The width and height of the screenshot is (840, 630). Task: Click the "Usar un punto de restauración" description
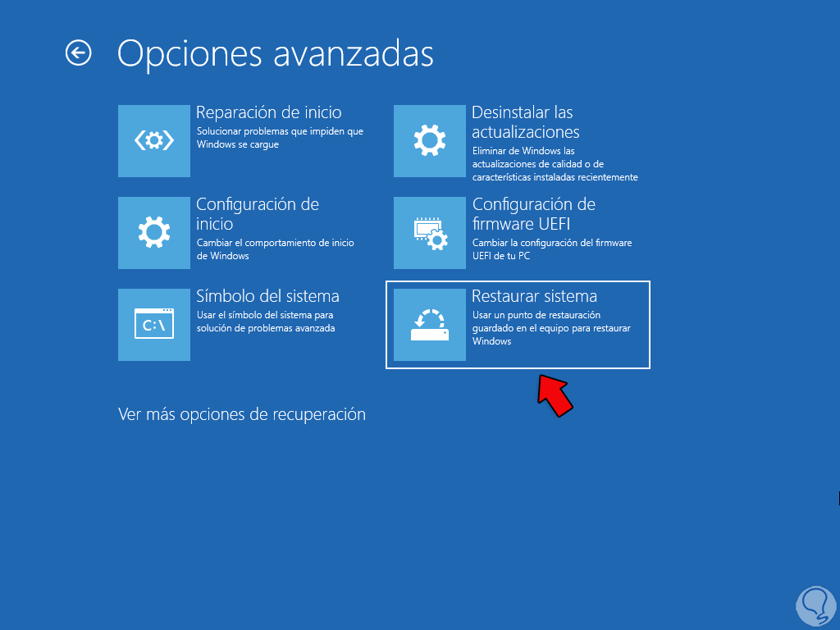coord(552,328)
